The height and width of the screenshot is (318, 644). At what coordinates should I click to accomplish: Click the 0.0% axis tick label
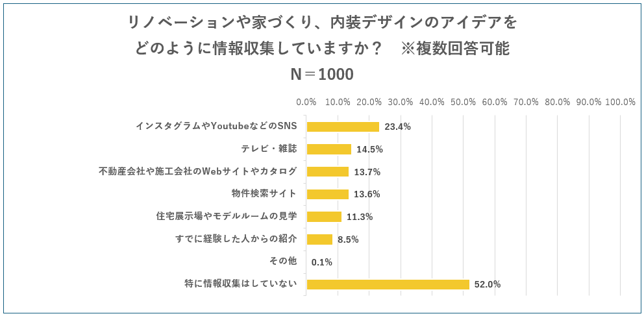(306, 102)
